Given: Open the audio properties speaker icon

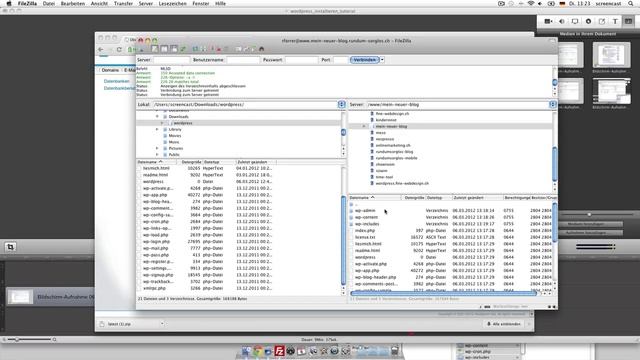Looking at the screenshot, I should [x=562, y=21].
